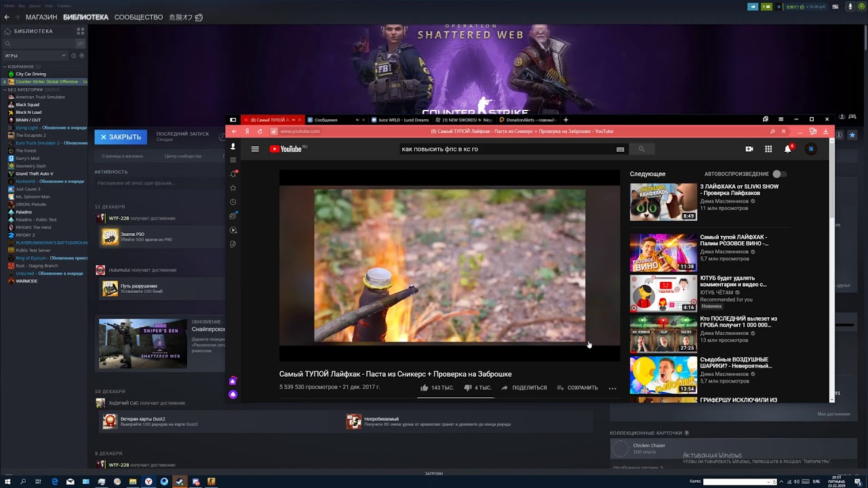Open Steam library advanced filter icon
This screenshot has width=868, height=488.
(80, 43)
